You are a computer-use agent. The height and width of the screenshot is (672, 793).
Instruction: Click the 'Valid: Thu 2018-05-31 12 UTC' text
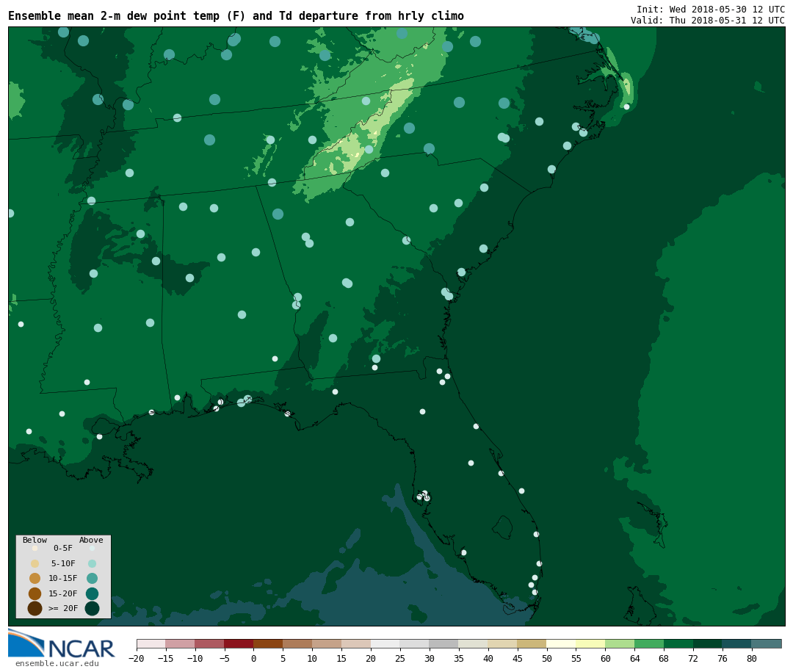tap(708, 21)
